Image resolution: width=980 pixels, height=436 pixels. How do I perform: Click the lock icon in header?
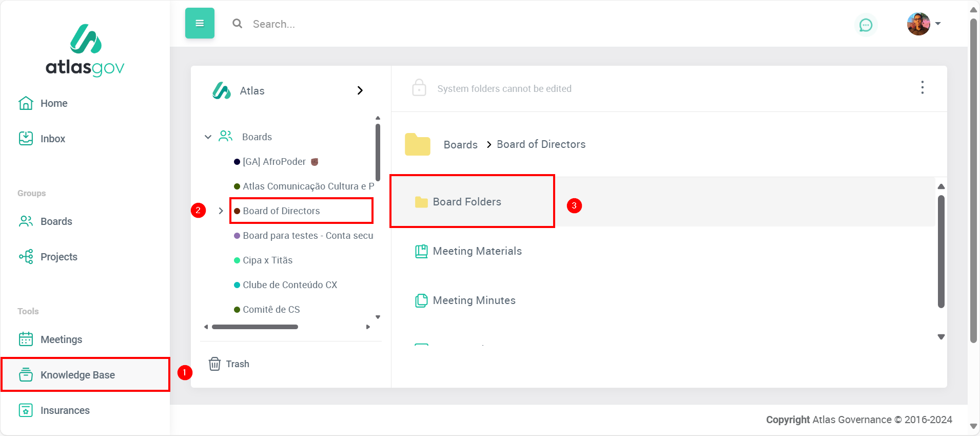pyautogui.click(x=419, y=88)
